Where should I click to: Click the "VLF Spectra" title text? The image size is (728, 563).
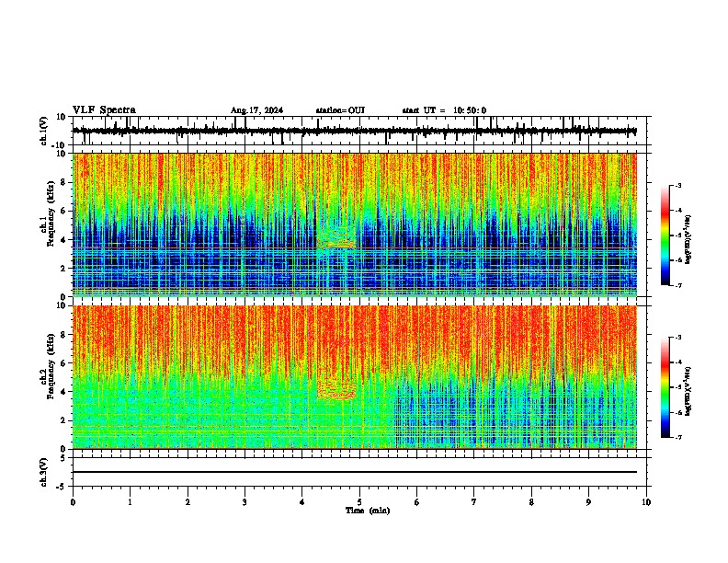coord(104,110)
